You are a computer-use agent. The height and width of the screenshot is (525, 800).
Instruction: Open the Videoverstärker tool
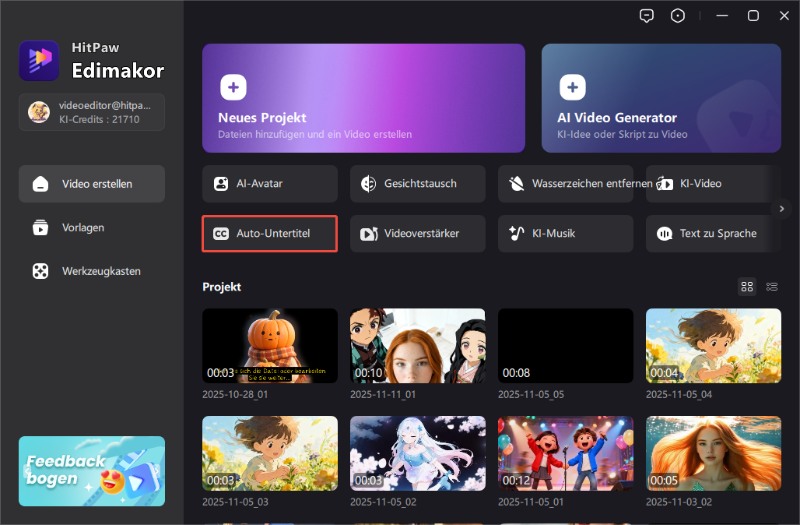418,234
